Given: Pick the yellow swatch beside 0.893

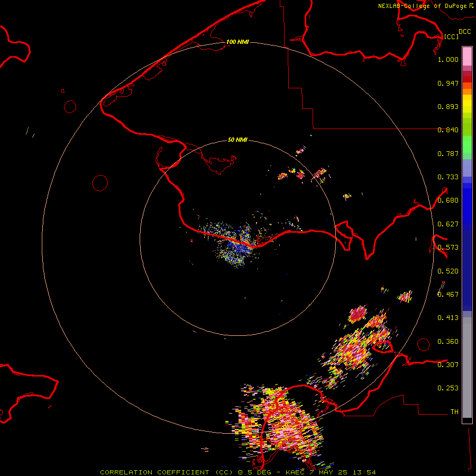Looking at the screenshot, I should [467, 106].
